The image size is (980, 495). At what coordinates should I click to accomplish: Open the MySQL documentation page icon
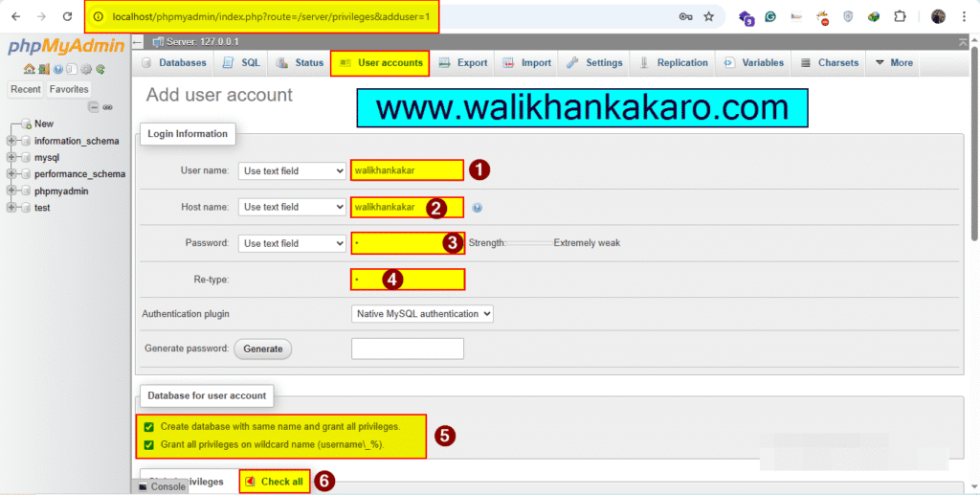coord(71,69)
